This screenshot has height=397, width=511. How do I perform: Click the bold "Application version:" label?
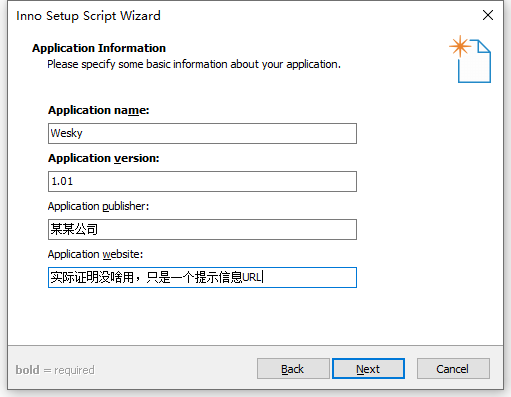(104, 158)
